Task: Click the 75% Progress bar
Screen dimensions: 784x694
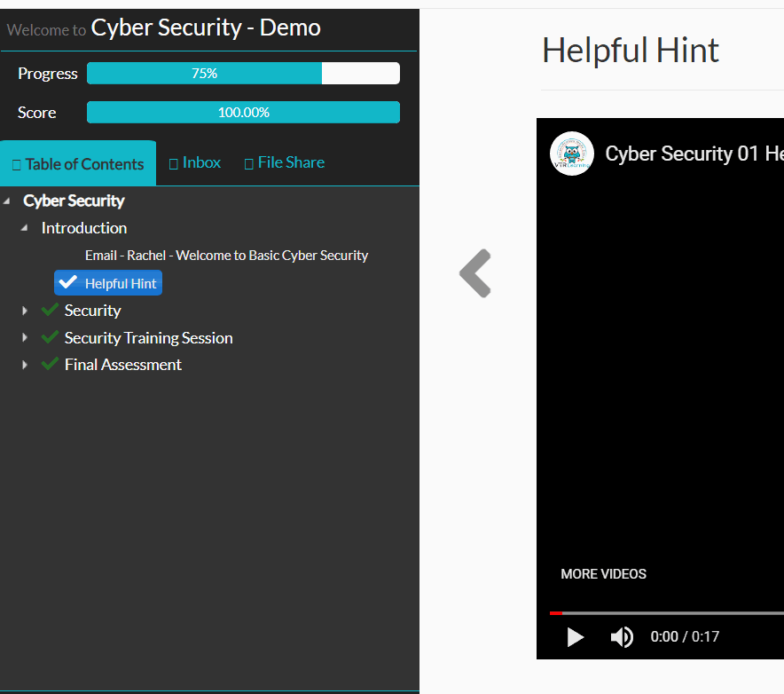Action: (243, 73)
